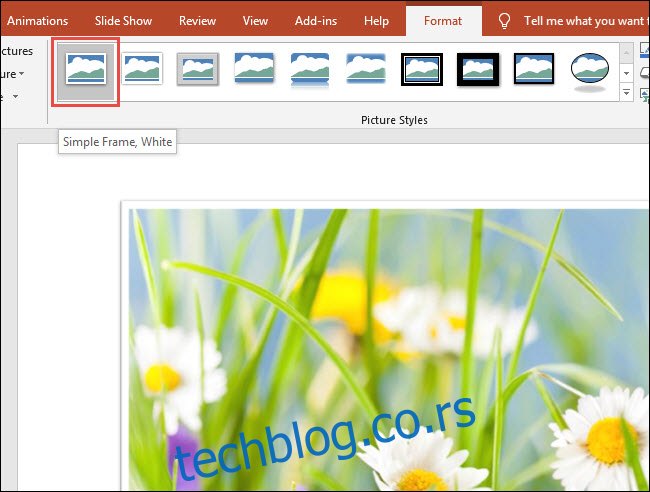650x492 pixels.
Task: Open the Help tab
Action: (x=376, y=21)
